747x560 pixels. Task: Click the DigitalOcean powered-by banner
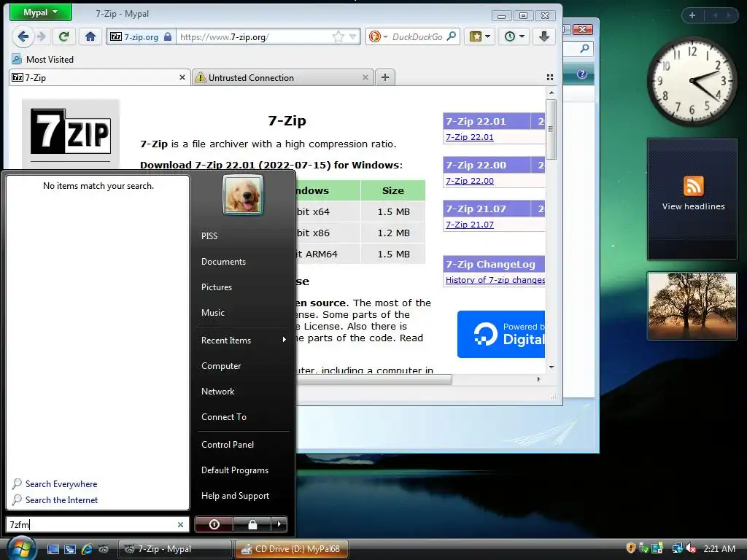pos(500,334)
